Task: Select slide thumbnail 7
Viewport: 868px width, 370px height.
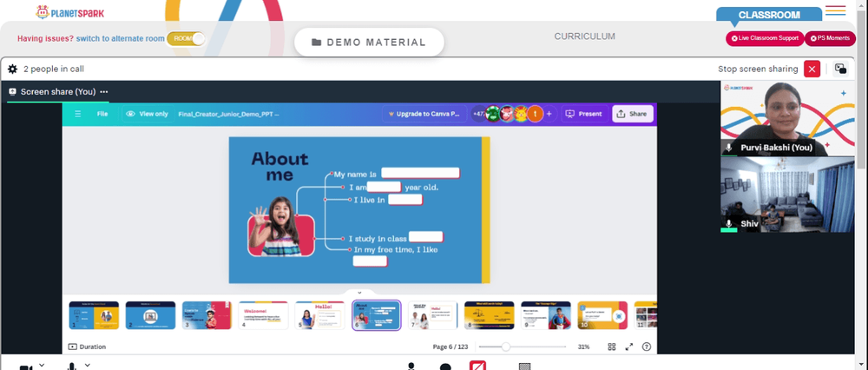Action: click(x=433, y=316)
